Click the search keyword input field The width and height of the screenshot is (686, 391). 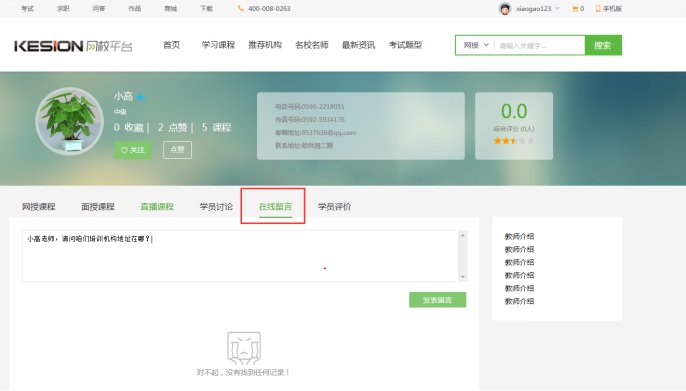point(539,45)
